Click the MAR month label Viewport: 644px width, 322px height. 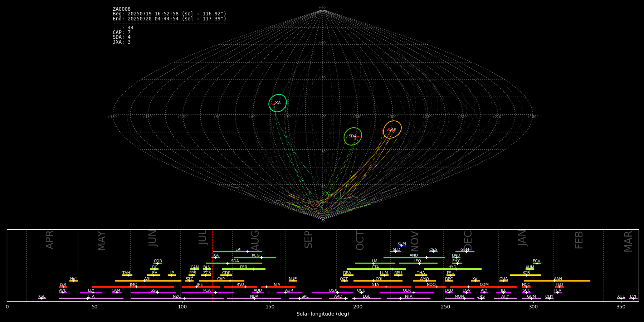628,241
